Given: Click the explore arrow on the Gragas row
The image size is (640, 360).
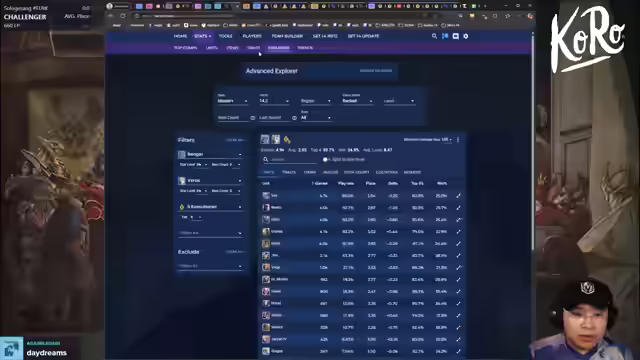Looking at the screenshot, I should [x=458, y=351].
